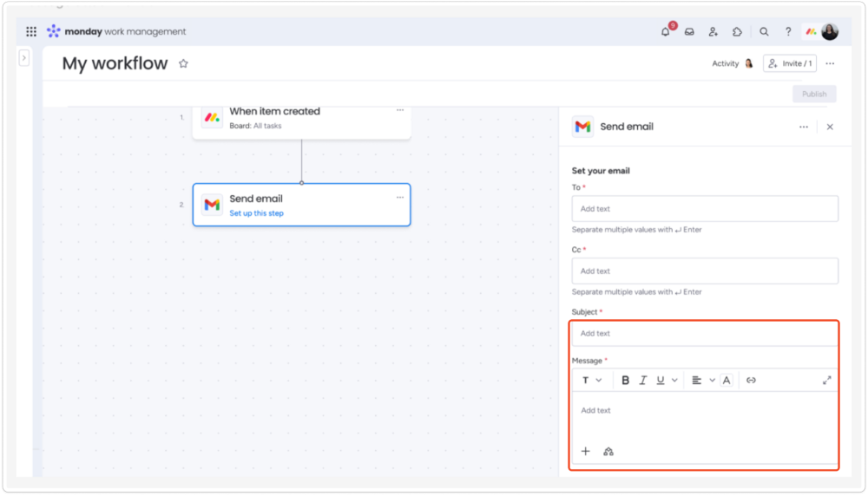Open the text style T dropdown
Screen dimensions: 868x496
591,380
